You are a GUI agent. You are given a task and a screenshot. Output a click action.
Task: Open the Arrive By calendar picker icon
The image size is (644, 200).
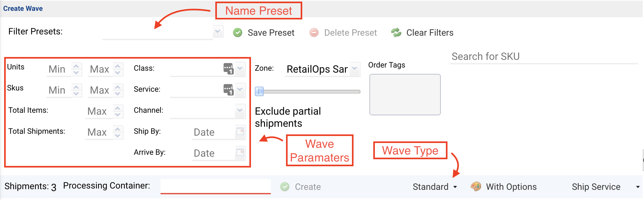(x=240, y=153)
